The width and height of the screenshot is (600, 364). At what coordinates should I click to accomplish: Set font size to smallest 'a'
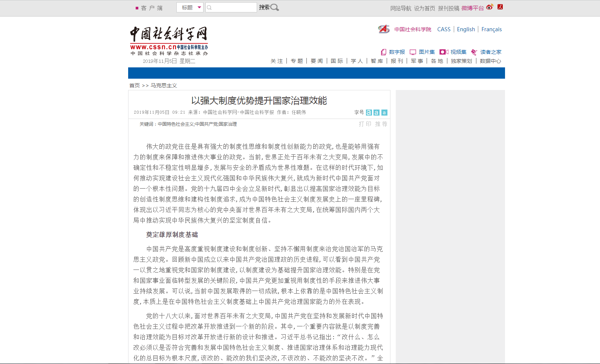tap(384, 113)
